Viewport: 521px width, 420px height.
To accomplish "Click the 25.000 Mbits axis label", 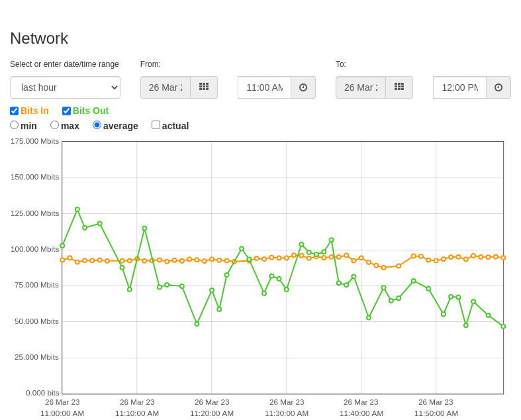I will [x=36, y=357].
